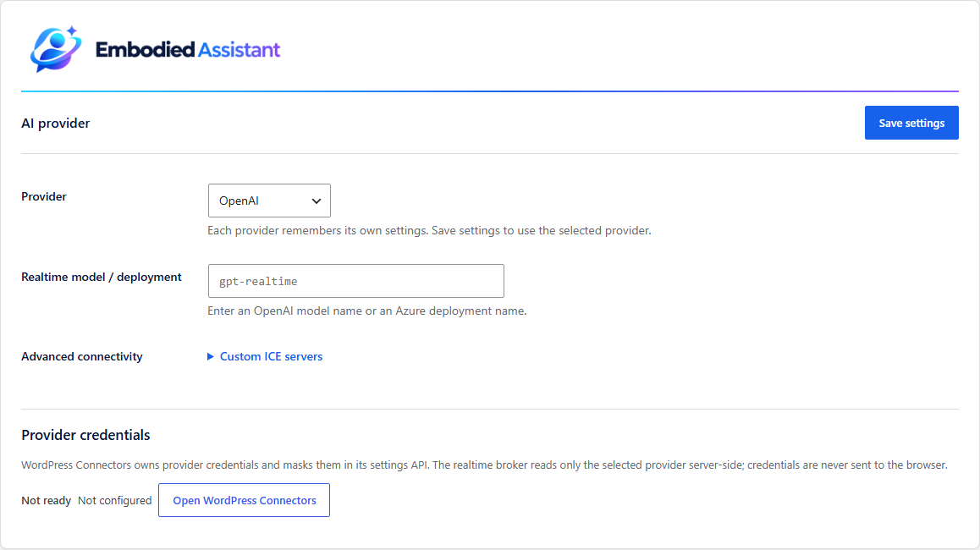
Task: Click Open WordPress Connectors button
Action: (245, 500)
